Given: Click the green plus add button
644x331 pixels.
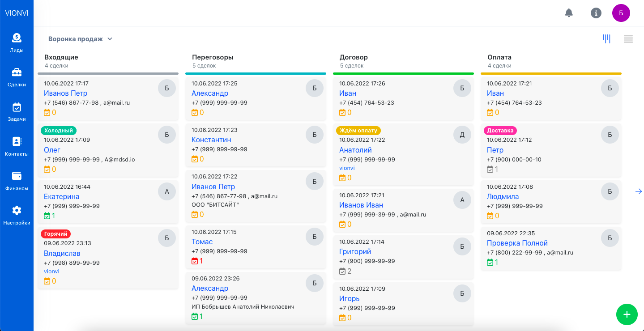Looking at the screenshot, I should 627,314.
